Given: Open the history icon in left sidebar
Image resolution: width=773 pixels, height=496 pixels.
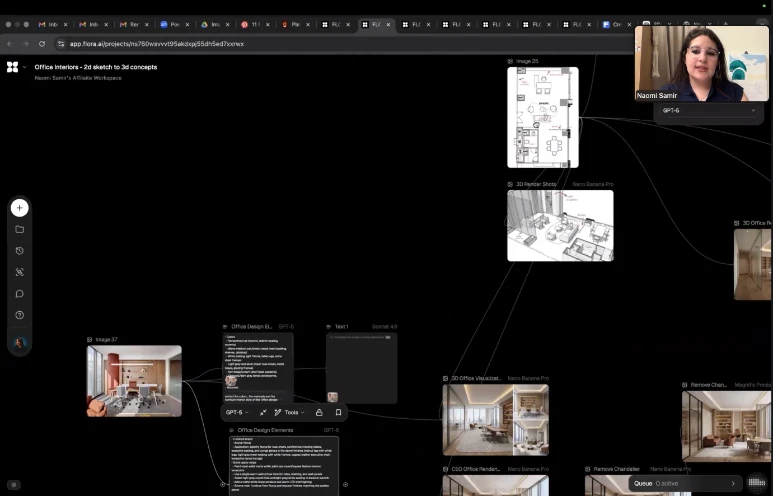Looking at the screenshot, I should tap(19, 251).
